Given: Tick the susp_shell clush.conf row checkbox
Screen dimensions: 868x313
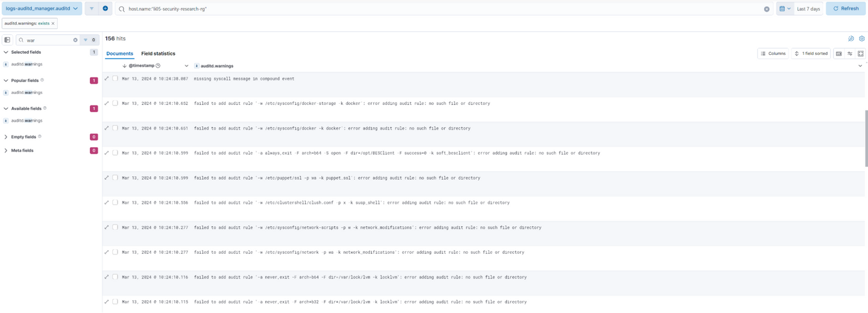Looking at the screenshot, I should click(115, 203).
